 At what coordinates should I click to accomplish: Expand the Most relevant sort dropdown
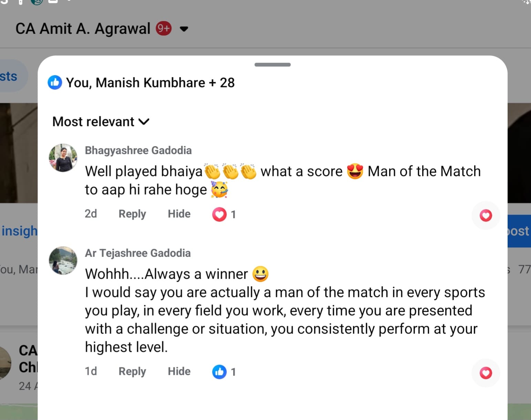(x=101, y=122)
